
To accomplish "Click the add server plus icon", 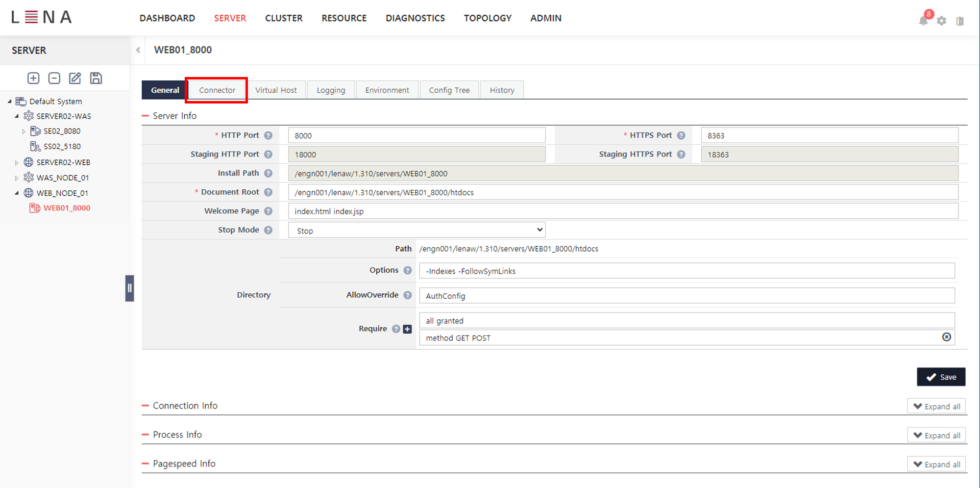I will [x=33, y=78].
